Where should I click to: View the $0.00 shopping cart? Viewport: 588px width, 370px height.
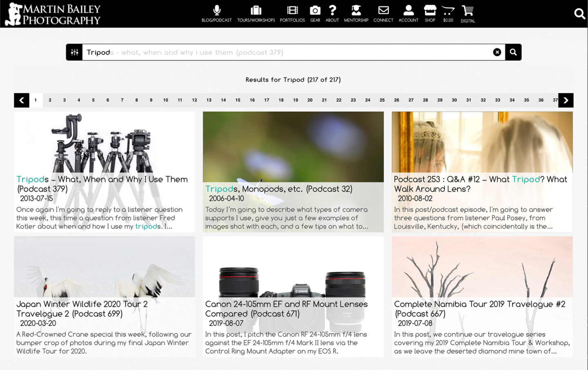[x=448, y=11]
